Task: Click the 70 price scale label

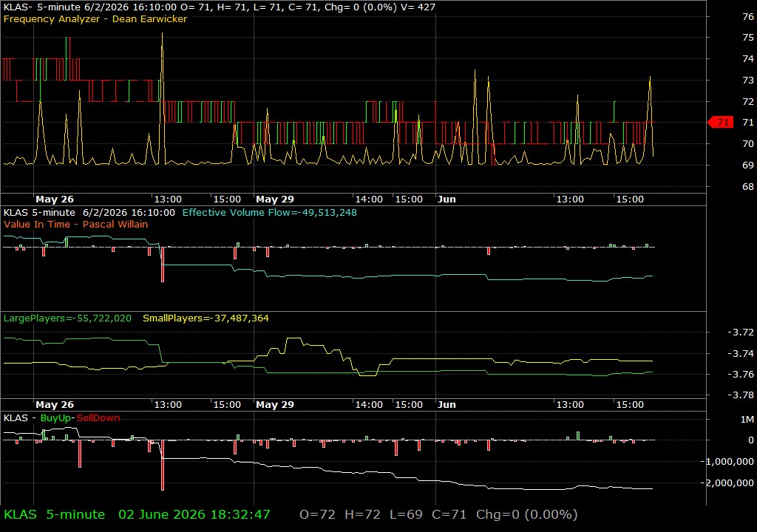Action: (x=748, y=144)
